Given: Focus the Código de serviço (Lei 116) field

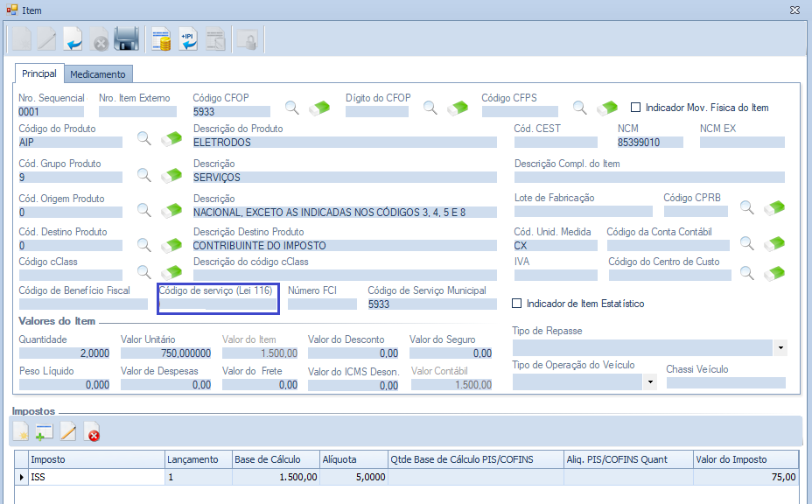Looking at the screenshot, I should point(217,304).
